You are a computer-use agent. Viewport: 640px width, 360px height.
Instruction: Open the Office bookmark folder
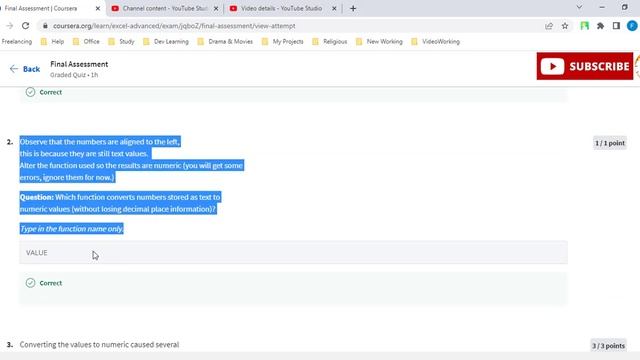tap(86, 42)
